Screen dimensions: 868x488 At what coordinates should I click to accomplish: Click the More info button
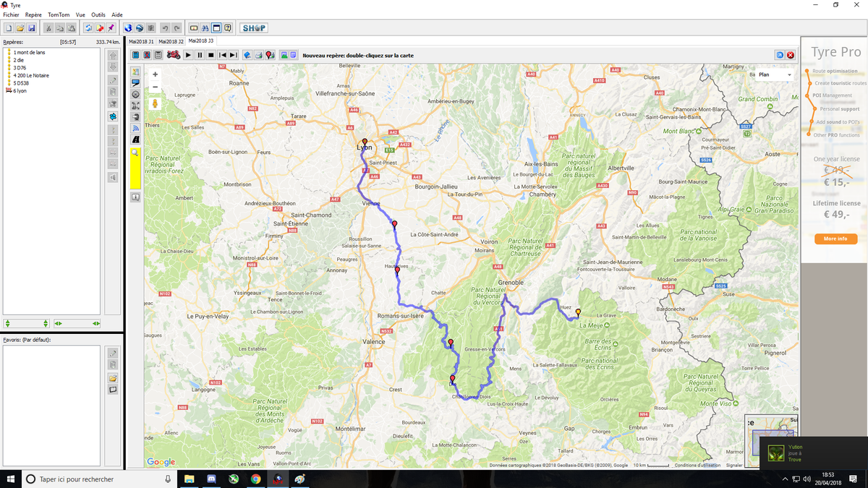[x=835, y=239]
